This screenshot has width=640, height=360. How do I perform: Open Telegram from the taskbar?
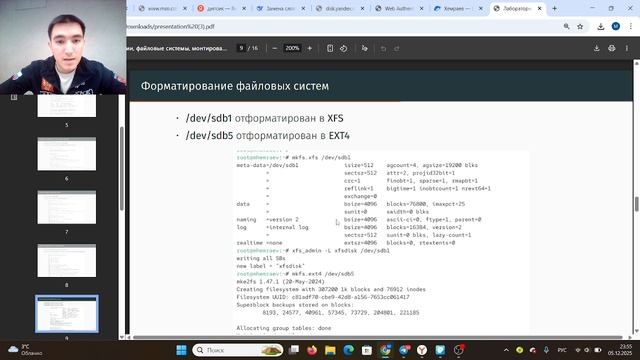pos(404,350)
